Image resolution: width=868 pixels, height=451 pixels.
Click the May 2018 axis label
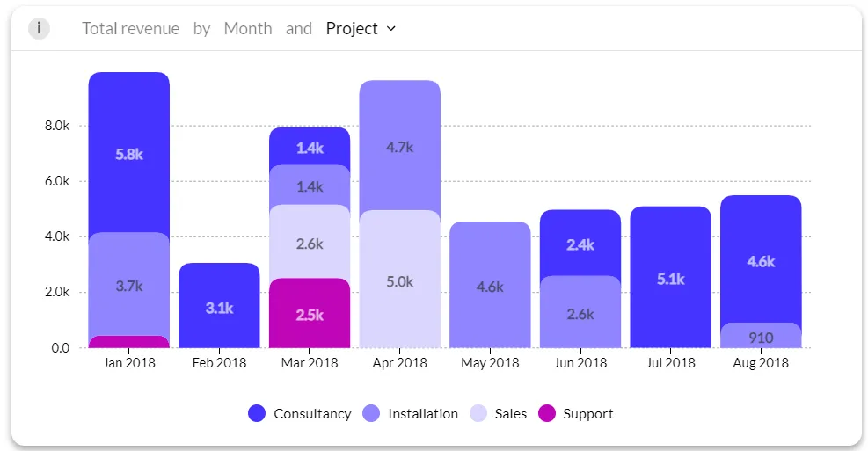pyautogui.click(x=490, y=363)
